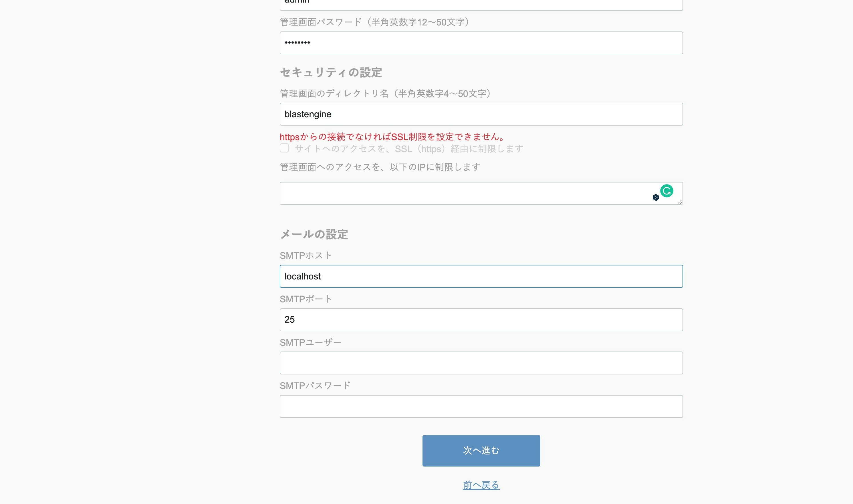Image resolution: width=853 pixels, height=504 pixels.
Task: Click the メールの設定 heading
Action: (x=314, y=234)
